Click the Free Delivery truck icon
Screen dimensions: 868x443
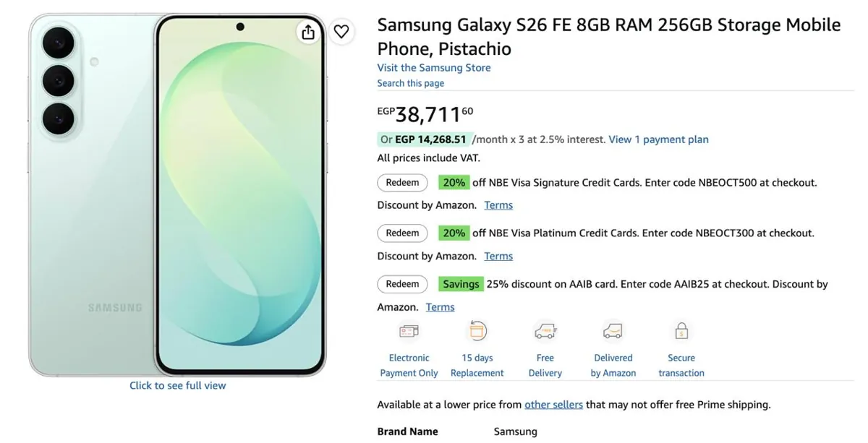(545, 332)
